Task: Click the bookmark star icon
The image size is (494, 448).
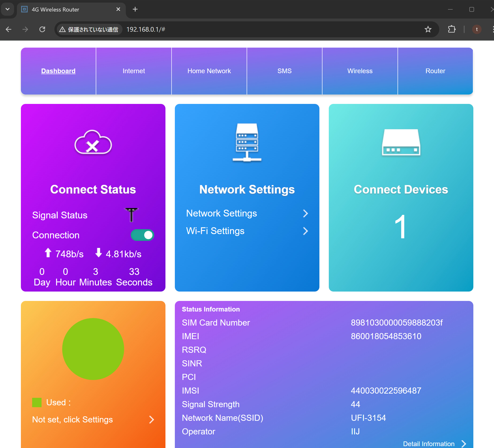Action: pos(428,29)
